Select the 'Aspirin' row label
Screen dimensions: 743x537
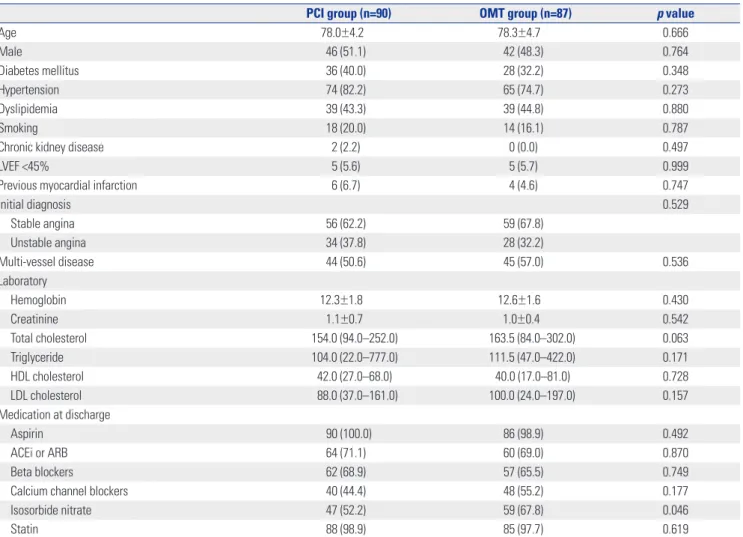coord(27,434)
